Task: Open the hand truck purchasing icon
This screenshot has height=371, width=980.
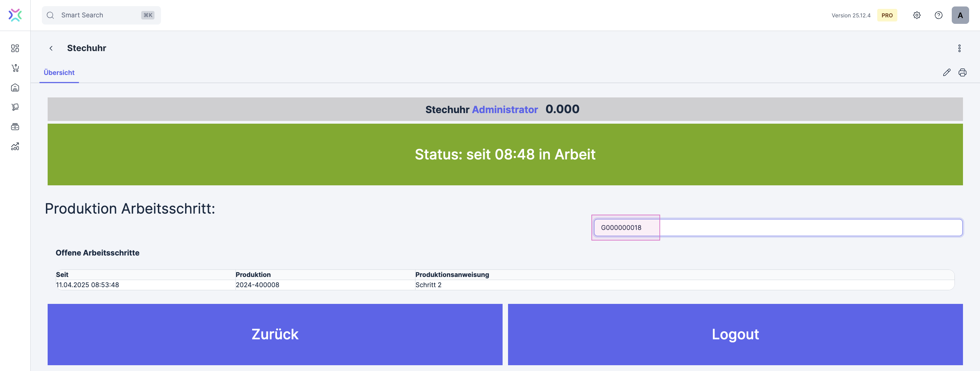Action: pos(15,107)
